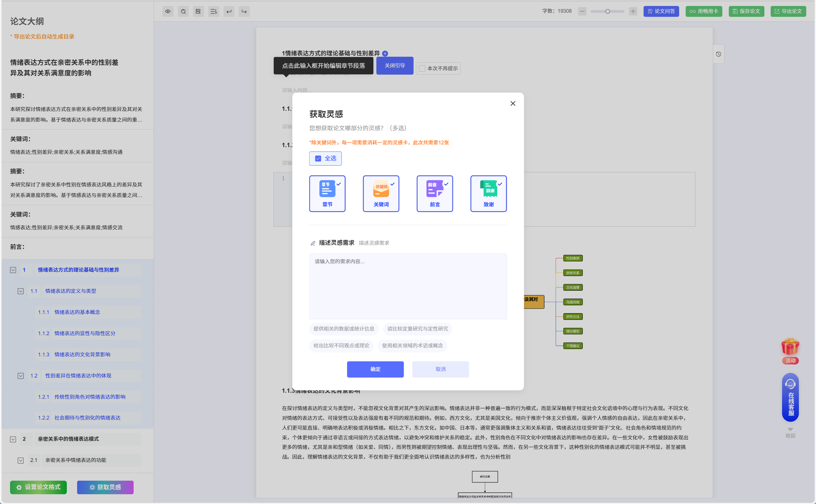Click the plus icon beside chapter 1 heading
Screen dimensions: 816x504
click(x=385, y=53)
